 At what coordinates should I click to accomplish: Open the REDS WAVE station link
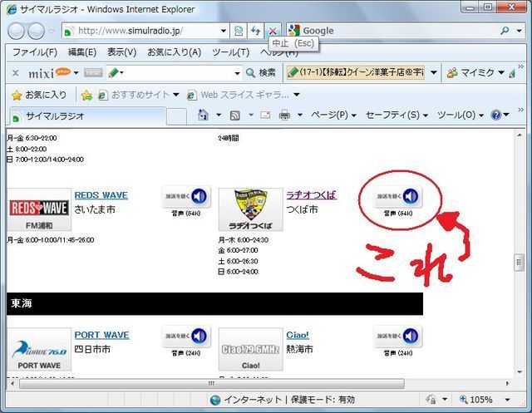(101, 195)
